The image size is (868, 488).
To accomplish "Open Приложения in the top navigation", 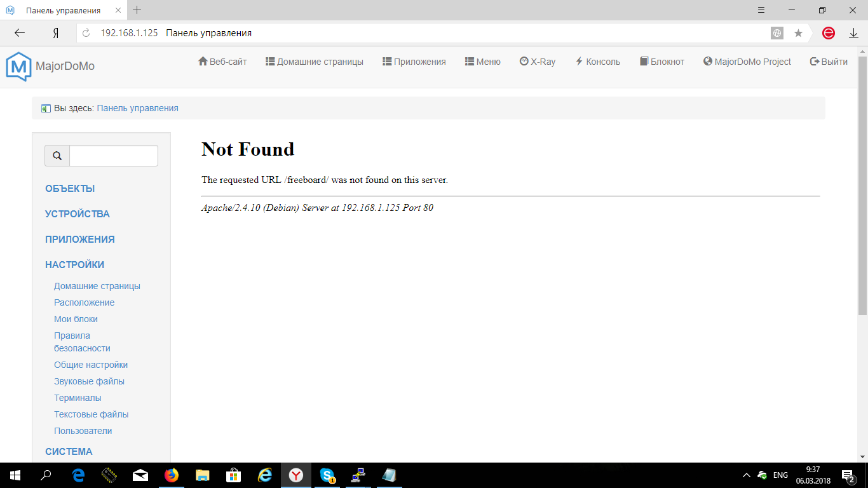I will (x=414, y=62).
